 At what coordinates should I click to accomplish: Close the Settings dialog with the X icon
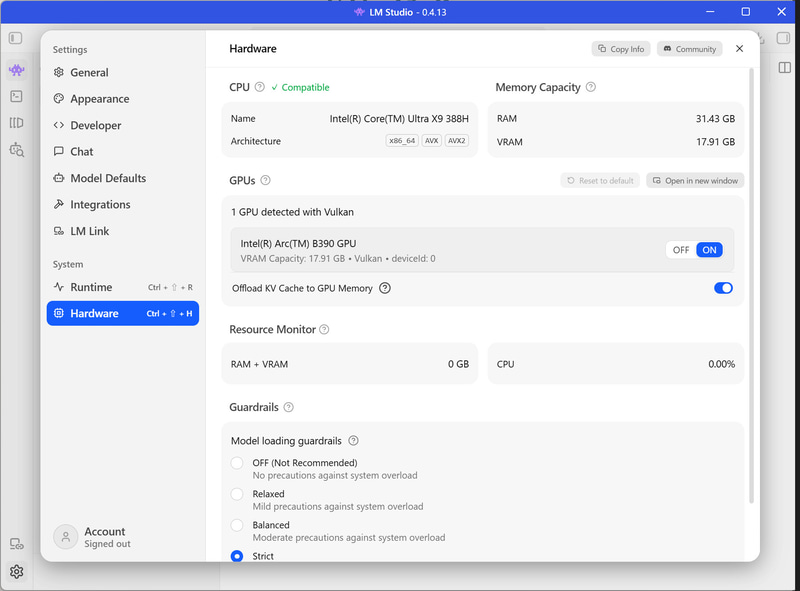click(x=739, y=48)
